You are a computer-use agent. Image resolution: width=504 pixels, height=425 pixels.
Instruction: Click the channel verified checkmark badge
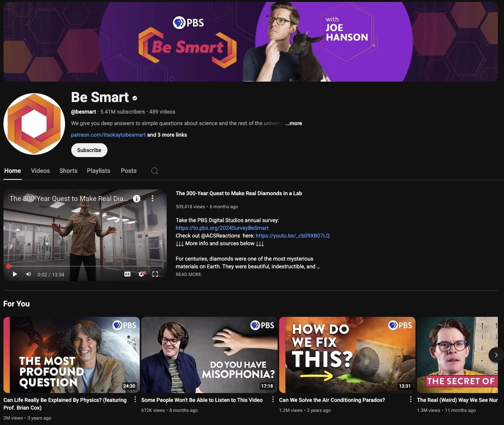(x=135, y=98)
